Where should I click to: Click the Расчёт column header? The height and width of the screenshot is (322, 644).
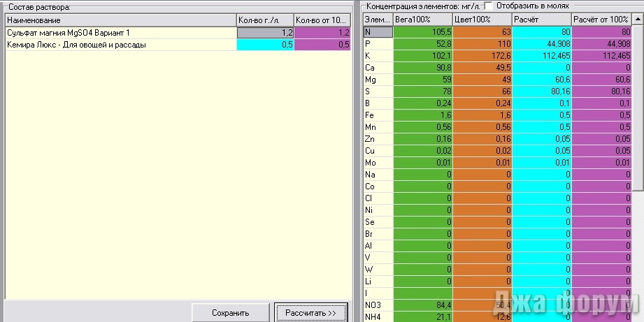pos(541,19)
